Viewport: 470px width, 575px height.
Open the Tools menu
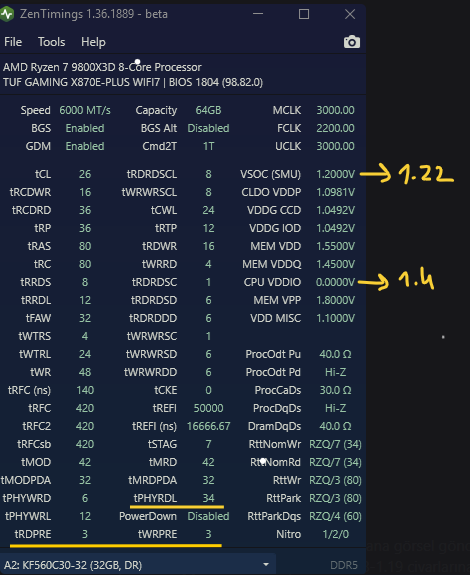click(51, 42)
